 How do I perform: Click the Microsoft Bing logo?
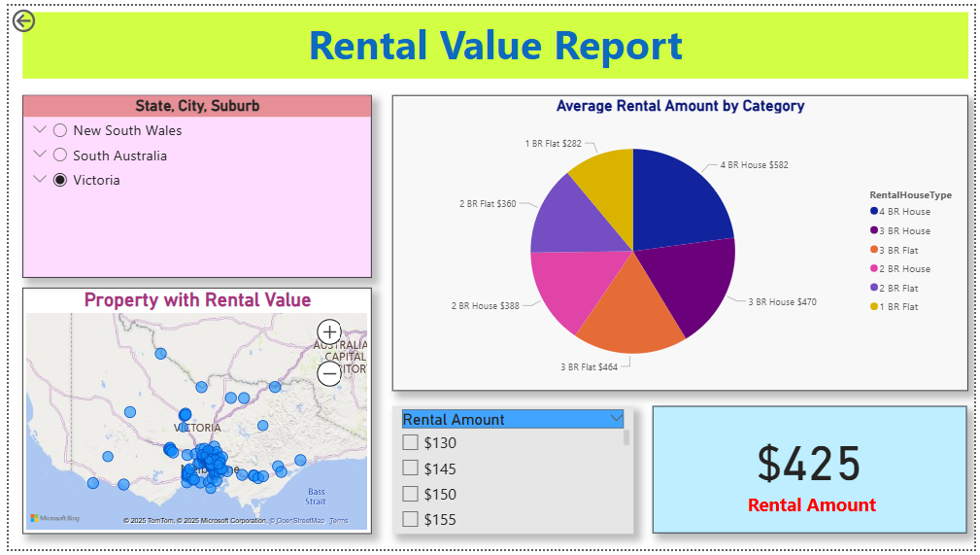pyautogui.click(x=53, y=519)
